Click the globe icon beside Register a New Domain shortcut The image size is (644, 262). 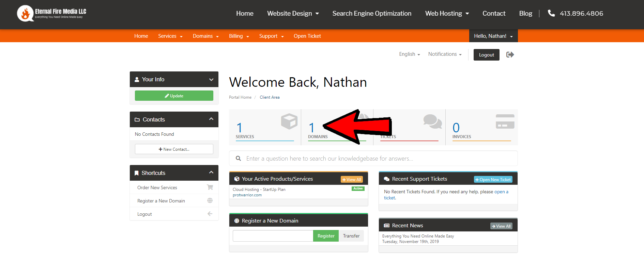tap(210, 201)
